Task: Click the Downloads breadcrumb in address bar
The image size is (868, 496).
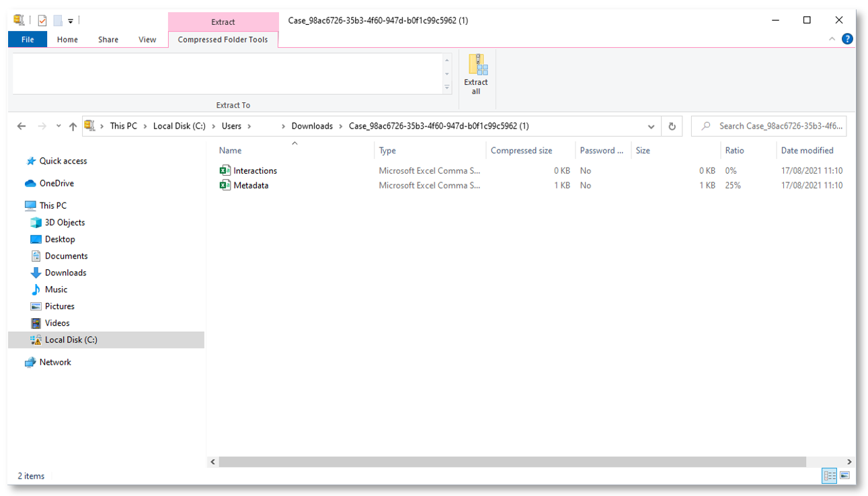Action: click(x=312, y=126)
